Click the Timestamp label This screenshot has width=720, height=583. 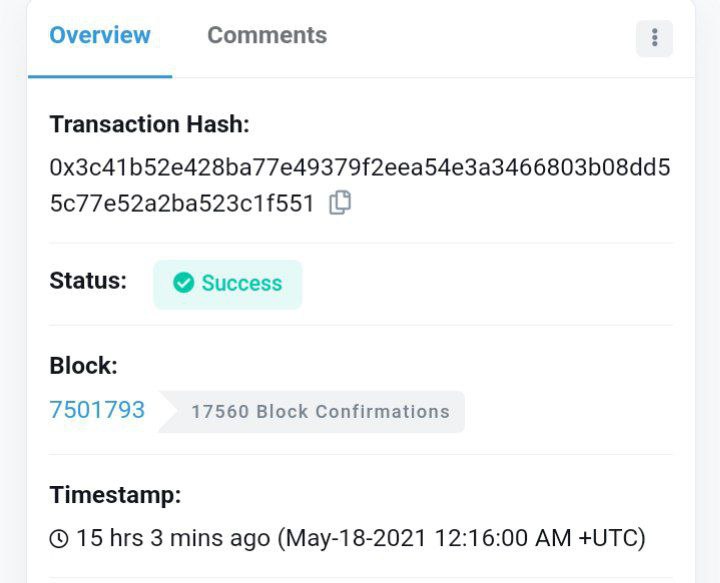115,495
